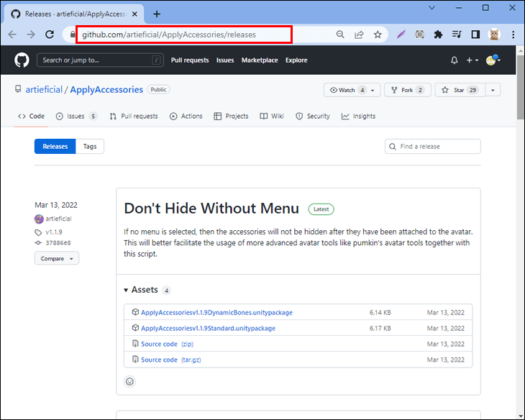Click the GitHub logo icon

coord(22,60)
